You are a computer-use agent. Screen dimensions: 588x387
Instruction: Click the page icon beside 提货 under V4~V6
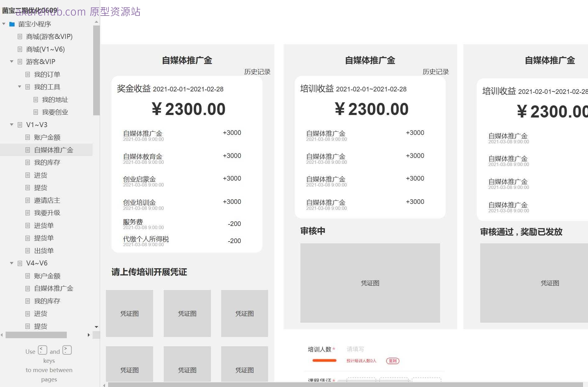point(27,326)
